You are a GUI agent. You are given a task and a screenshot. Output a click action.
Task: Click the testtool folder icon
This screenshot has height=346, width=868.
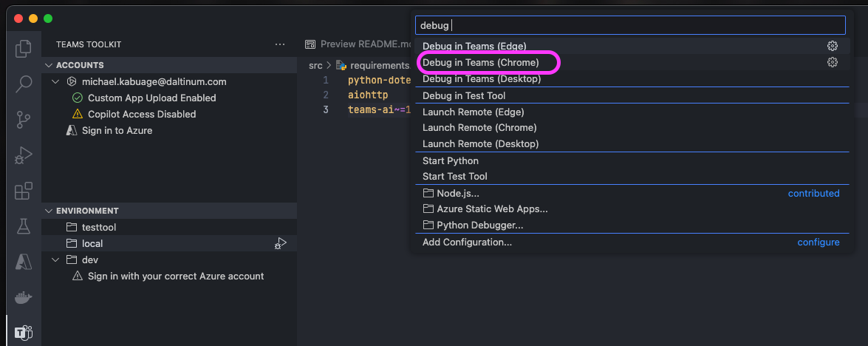pos(72,227)
